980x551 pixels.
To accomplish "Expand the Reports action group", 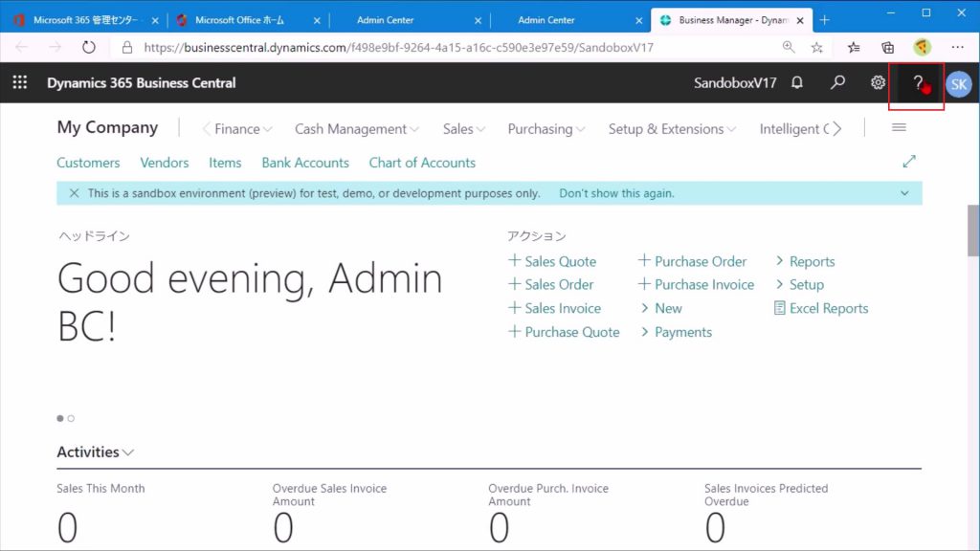I will [805, 261].
